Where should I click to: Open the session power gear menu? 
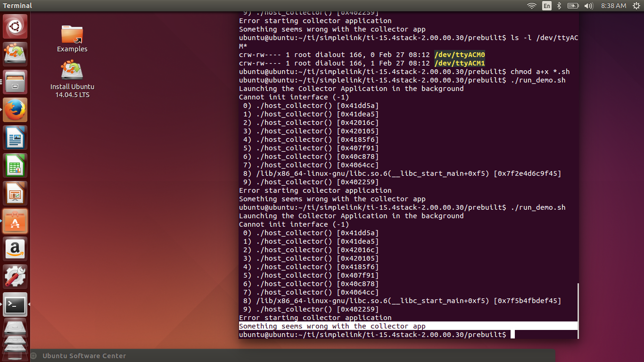click(x=636, y=6)
